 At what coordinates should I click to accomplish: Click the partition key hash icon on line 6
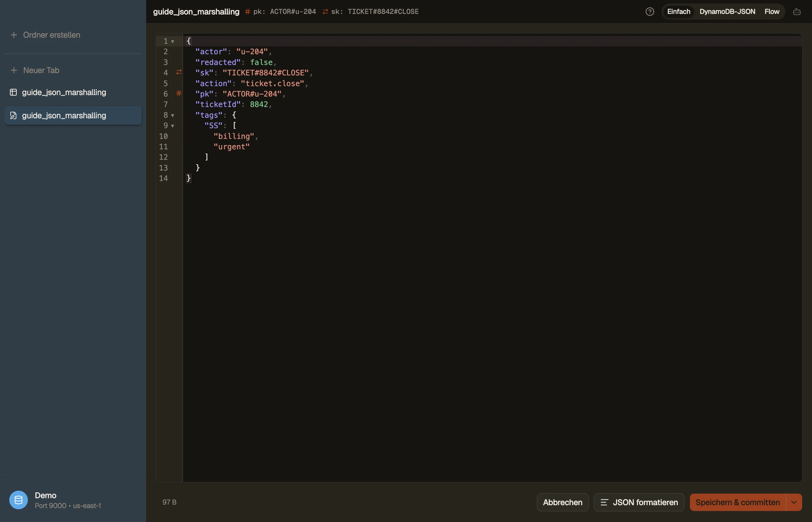[x=179, y=93]
